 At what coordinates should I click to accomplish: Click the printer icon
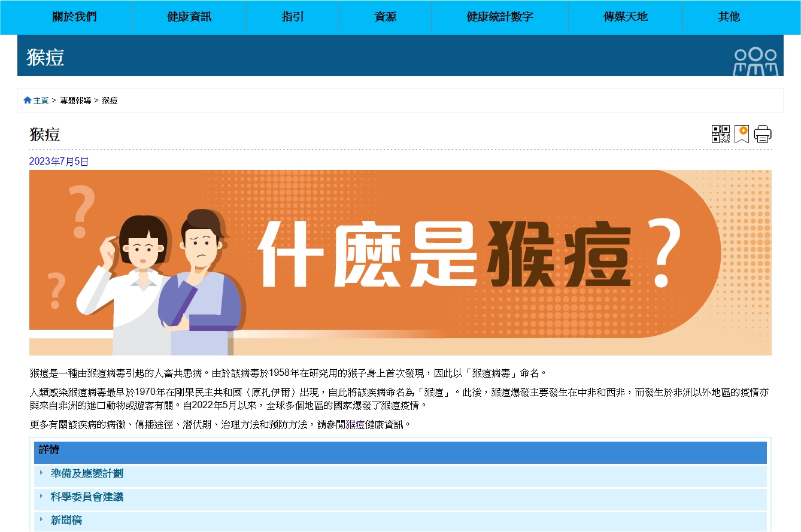[763, 134]
